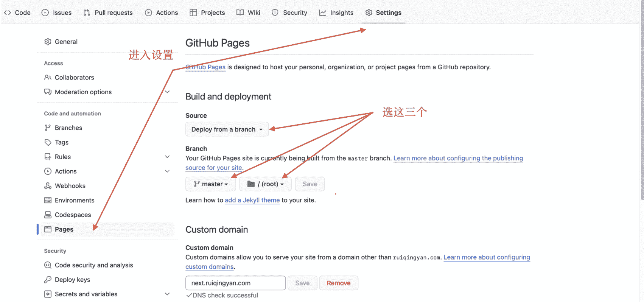Click the Environments server icon
The height and width of the screenshot is (302, 644).
tap(48, 200)
